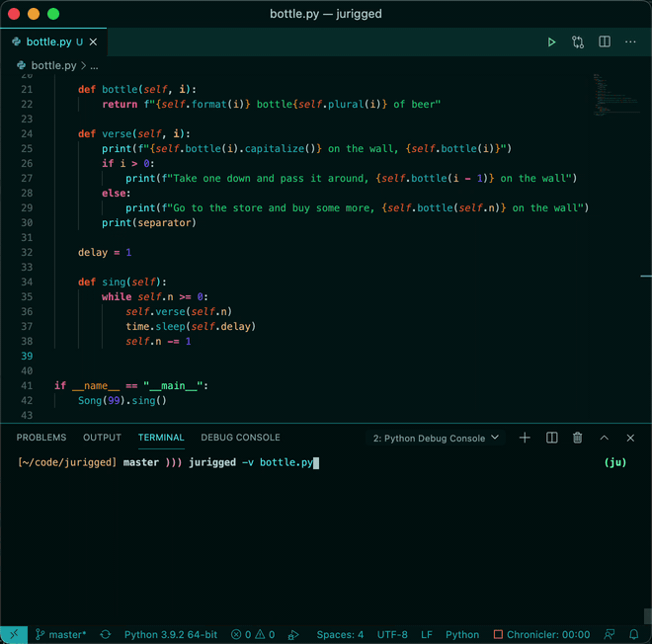
Task: Run the Python file with the play icon
Action: (x=552, y=42)
